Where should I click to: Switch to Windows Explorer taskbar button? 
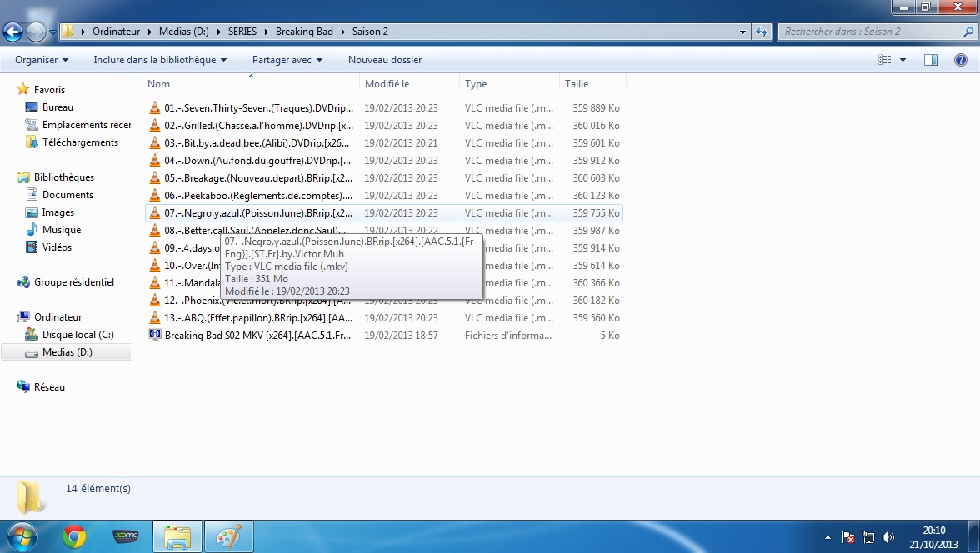click(x=177, y=536)
